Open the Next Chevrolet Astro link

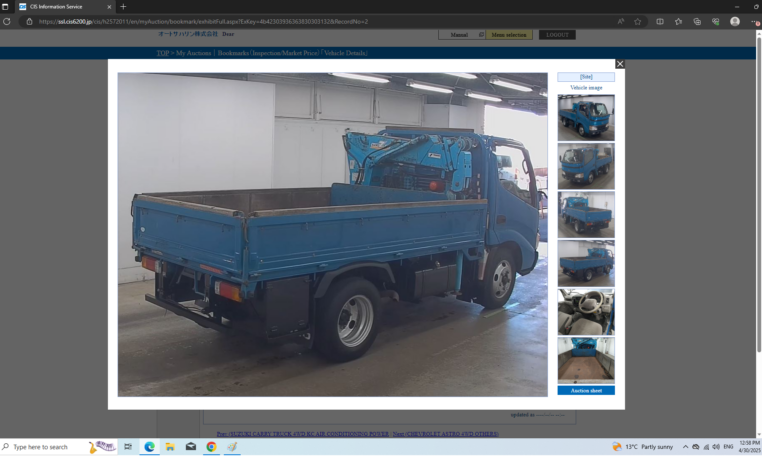coord(446,434)
